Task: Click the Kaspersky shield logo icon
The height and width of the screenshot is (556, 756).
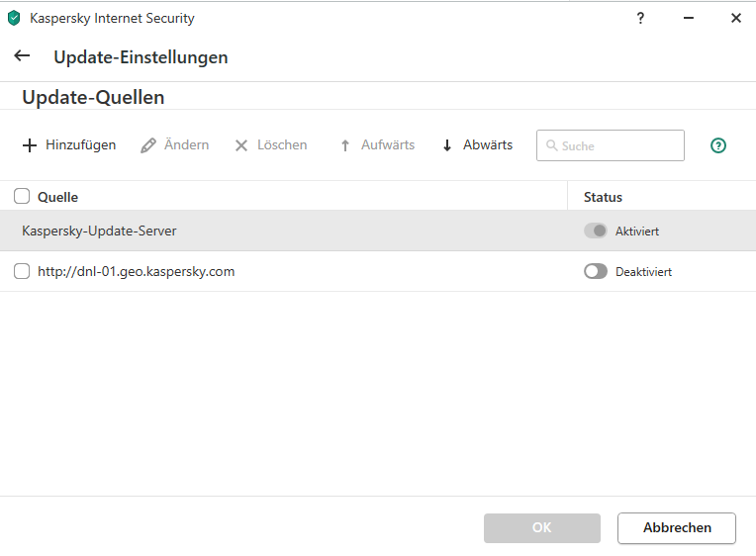Action: (x=14, y=19)
